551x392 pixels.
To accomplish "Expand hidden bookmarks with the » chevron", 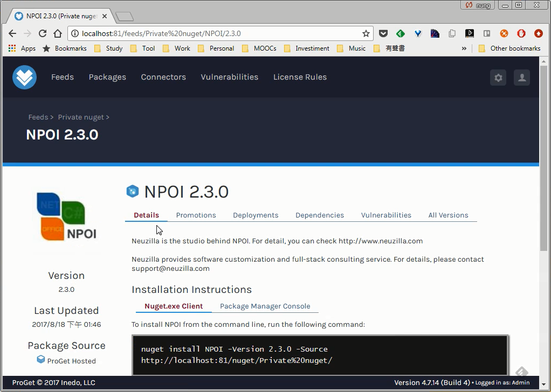I will (x=464, y=48).
